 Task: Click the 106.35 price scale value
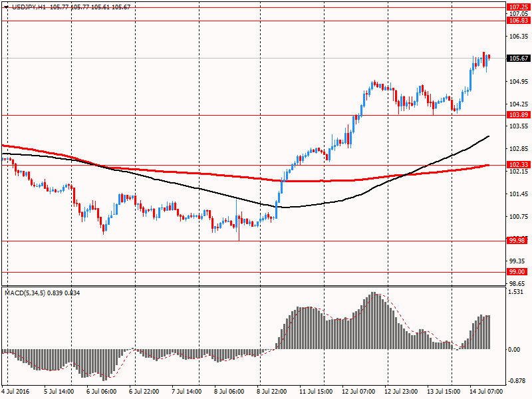(519, 37)
